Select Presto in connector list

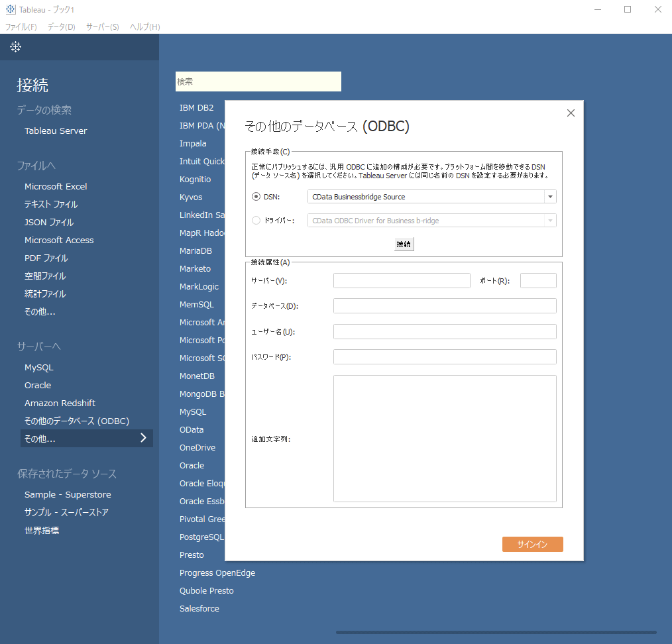pyautogui.click(x=192, y=555)
